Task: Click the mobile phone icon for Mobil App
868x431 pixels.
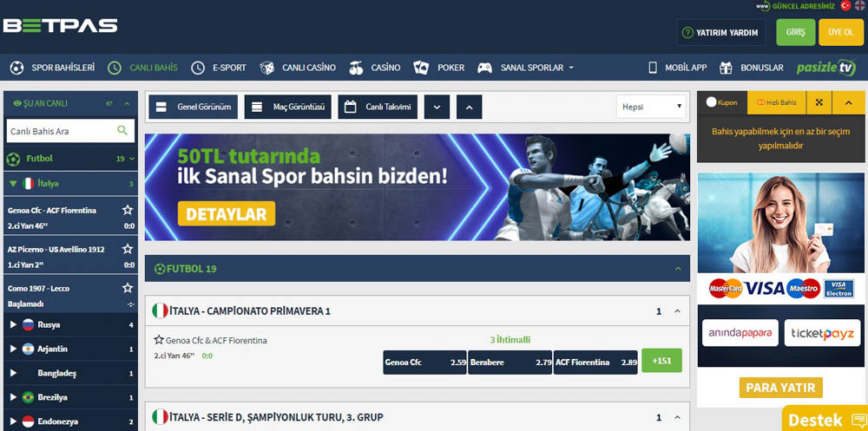Action: click(x=653, y=68)
